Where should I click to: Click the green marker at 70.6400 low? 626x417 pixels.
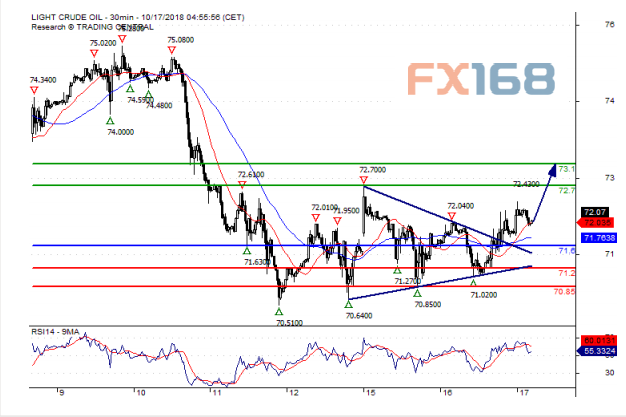pos(349,303)
